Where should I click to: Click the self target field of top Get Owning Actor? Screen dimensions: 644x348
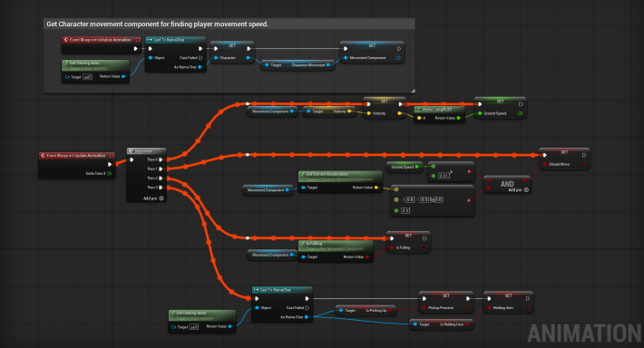coord(87,77)
